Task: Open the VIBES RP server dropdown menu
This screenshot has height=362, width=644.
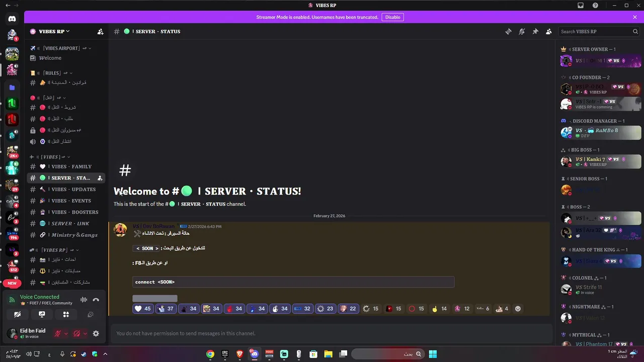Action: pos(53,31)
